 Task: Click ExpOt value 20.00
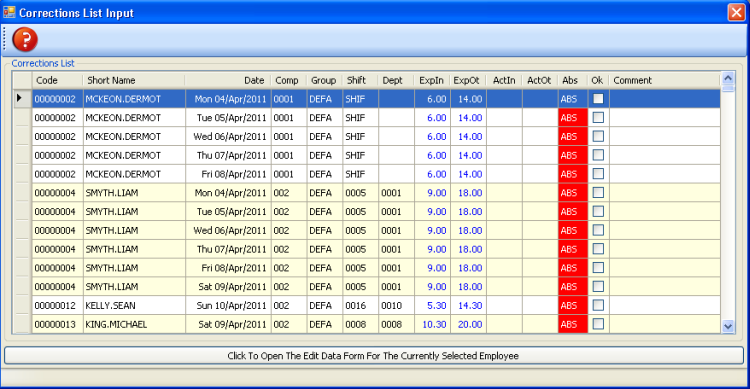(x=468, y=324)
